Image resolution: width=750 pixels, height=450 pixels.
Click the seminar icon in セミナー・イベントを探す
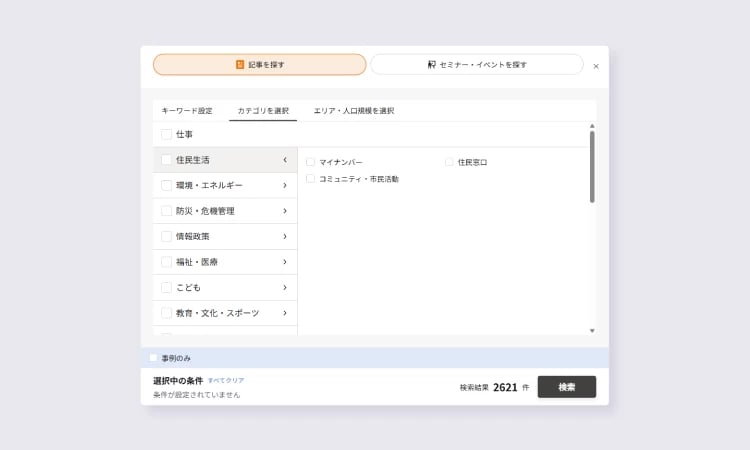(x=432, y=65)
